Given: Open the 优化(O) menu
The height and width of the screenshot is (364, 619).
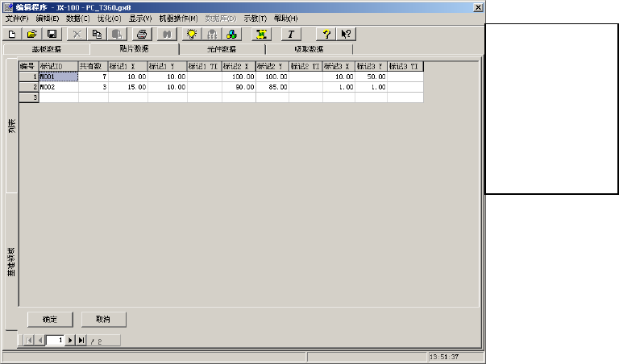Looking at the screenshot, I should 110,19.
